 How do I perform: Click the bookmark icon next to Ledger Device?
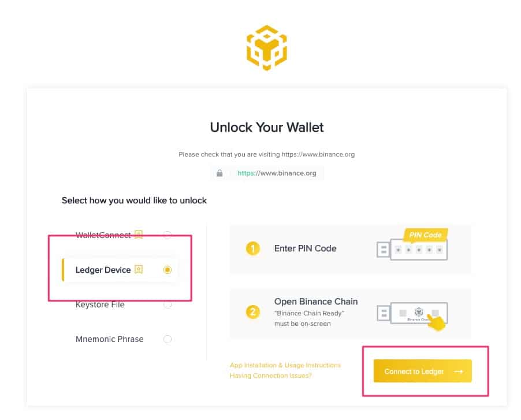139,269
